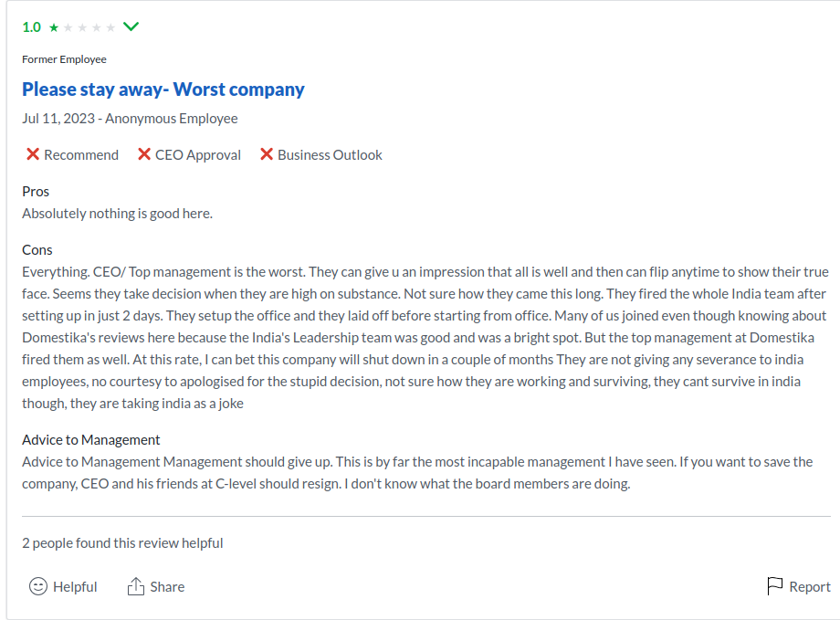Click the Cons heading

(x=37, y=249)
